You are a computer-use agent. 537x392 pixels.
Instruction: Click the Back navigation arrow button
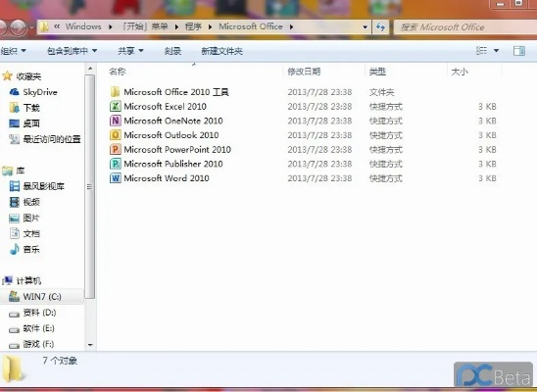(1, 27)
